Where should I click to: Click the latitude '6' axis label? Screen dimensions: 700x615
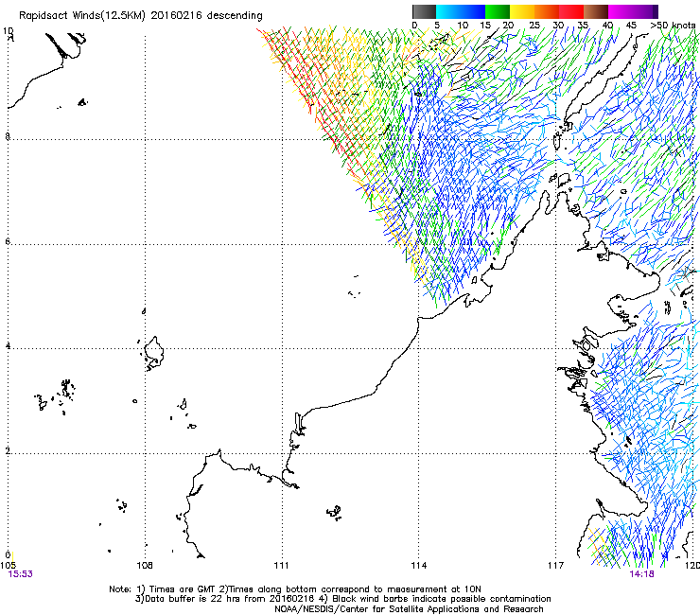8,241
